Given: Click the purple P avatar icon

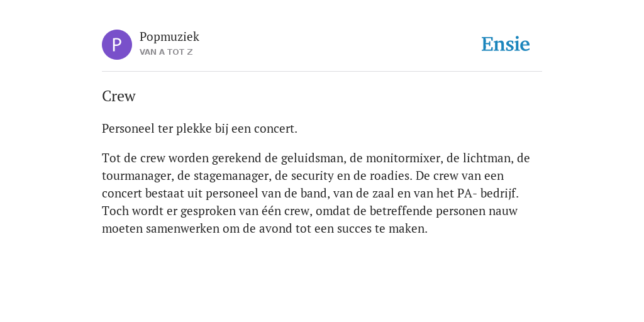Looking at the screenshot, I should [x=117, y=45].
